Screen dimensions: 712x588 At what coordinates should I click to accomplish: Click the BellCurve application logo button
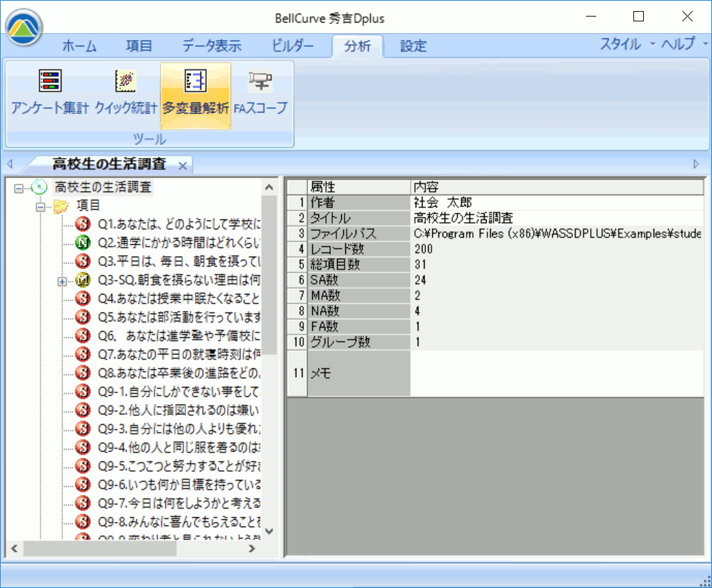click(x=25, y=28)
